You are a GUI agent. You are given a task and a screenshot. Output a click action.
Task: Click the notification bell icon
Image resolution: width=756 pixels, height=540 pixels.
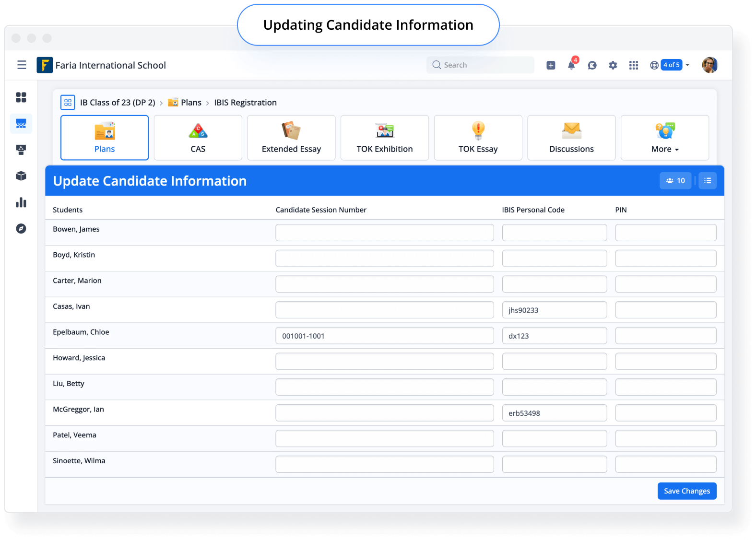(571, 65)
